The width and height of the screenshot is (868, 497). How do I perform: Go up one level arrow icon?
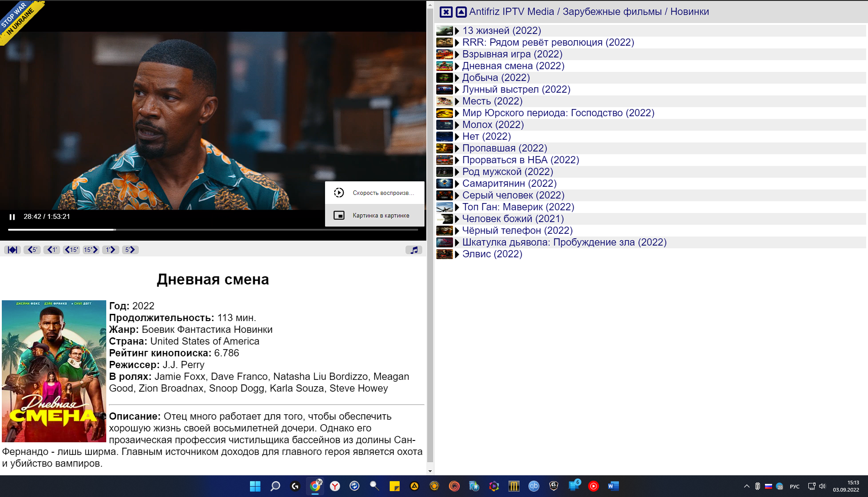pyautogui.click(x=461, y=12)
